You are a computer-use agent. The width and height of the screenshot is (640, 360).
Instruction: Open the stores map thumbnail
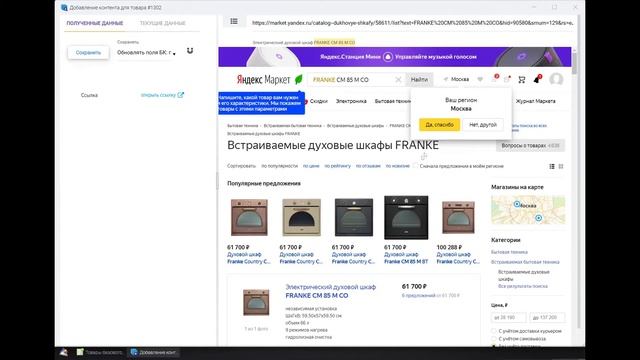point(528,210)
